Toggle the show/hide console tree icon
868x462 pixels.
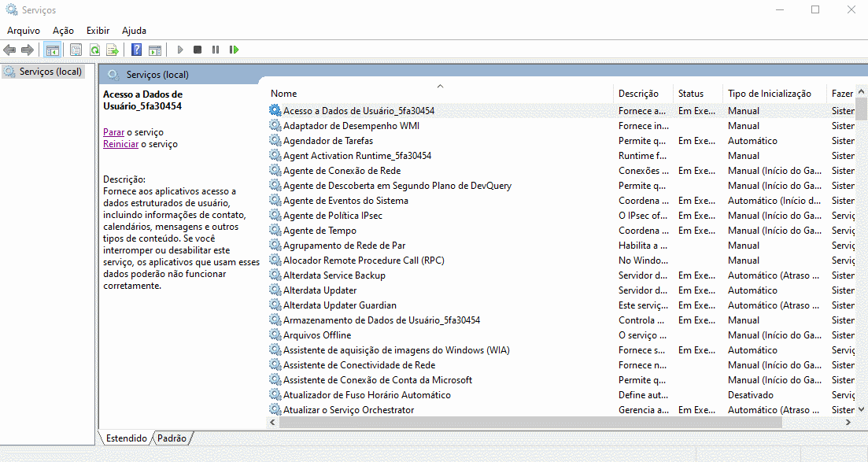coord(53,50)
